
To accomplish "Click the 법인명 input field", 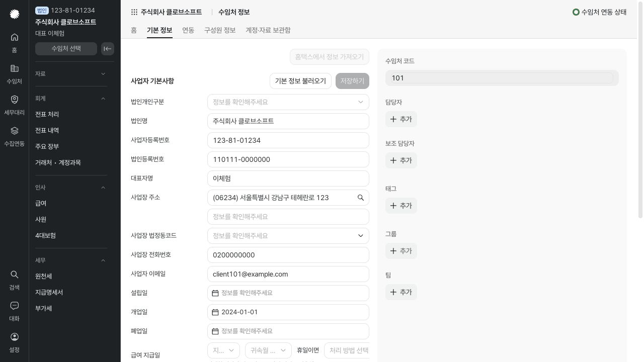I will (288, 121).
